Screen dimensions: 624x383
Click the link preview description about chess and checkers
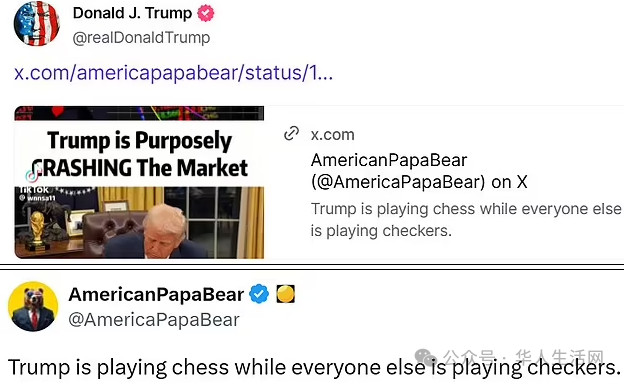pyautogui.click(x=466, y=220)
